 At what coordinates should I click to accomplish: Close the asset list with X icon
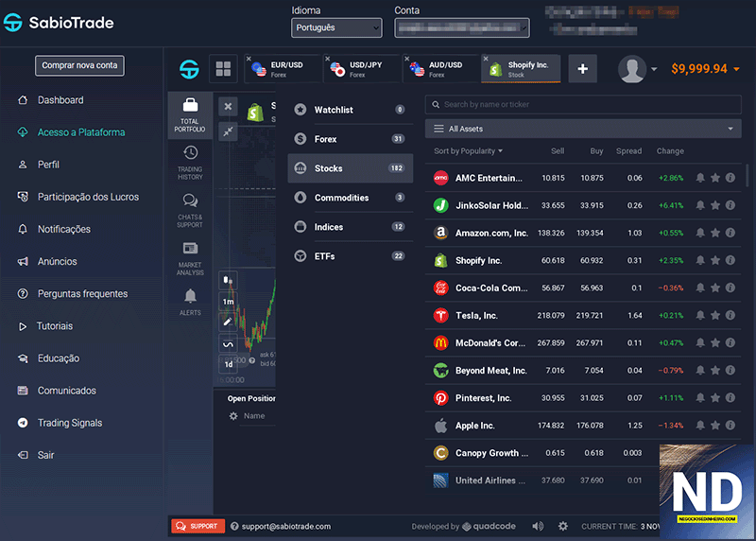coord(228,106)
